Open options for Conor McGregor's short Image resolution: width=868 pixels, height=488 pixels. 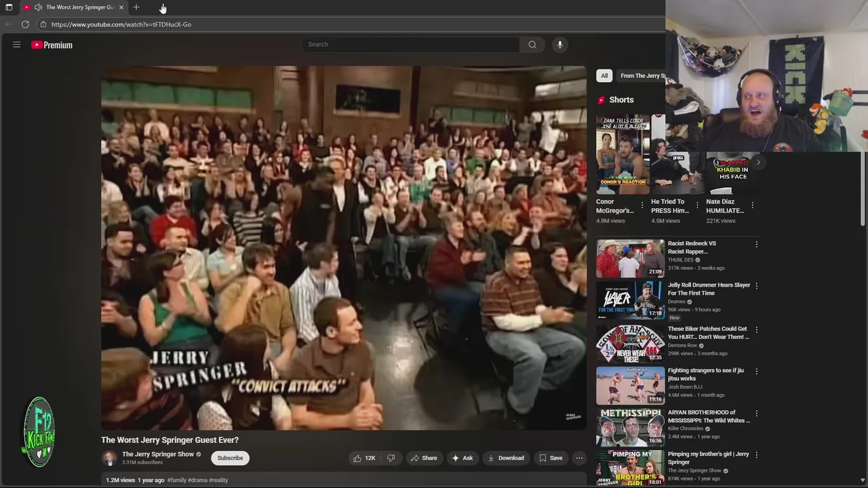tap(642, 205)
